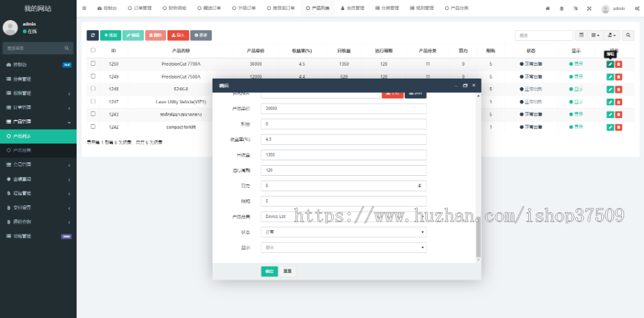This screenshot has height=318, width=644.
Task: Click the admin user name in top bar
Action: (x=618, y=8)
